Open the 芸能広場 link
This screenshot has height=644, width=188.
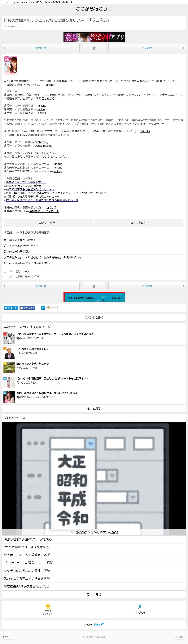51,208
